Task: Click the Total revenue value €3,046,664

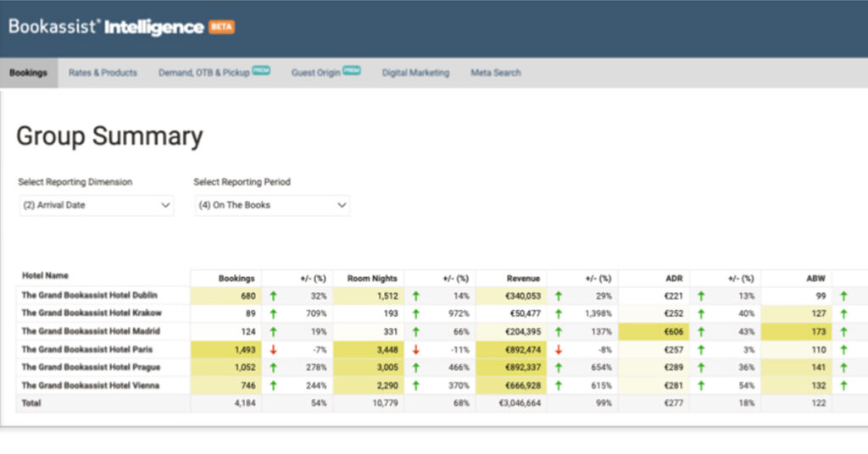Action: coord(520,403)
